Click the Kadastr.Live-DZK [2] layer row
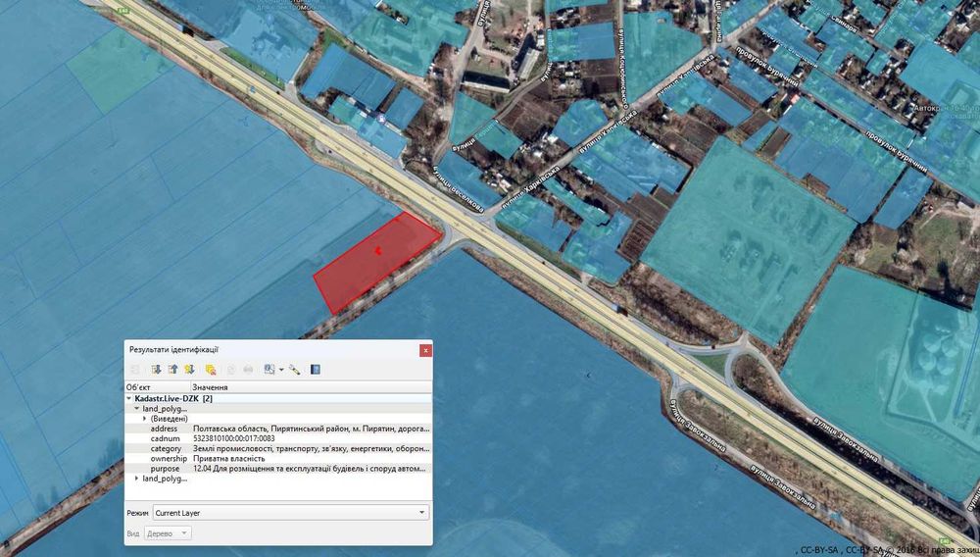The width and height of the screenshot is (980, 557). [x=278, y=398]
